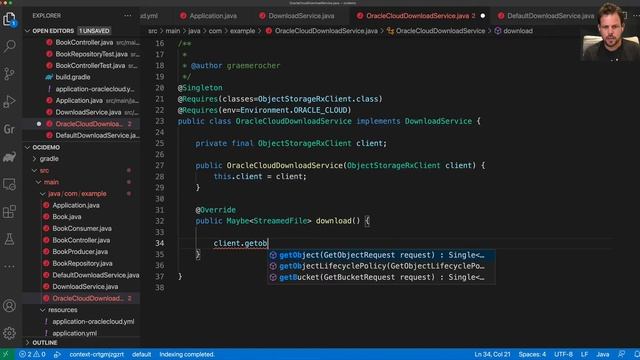Click 'default' namespace in status bar
640x360 pixels.
coord(142,354)
